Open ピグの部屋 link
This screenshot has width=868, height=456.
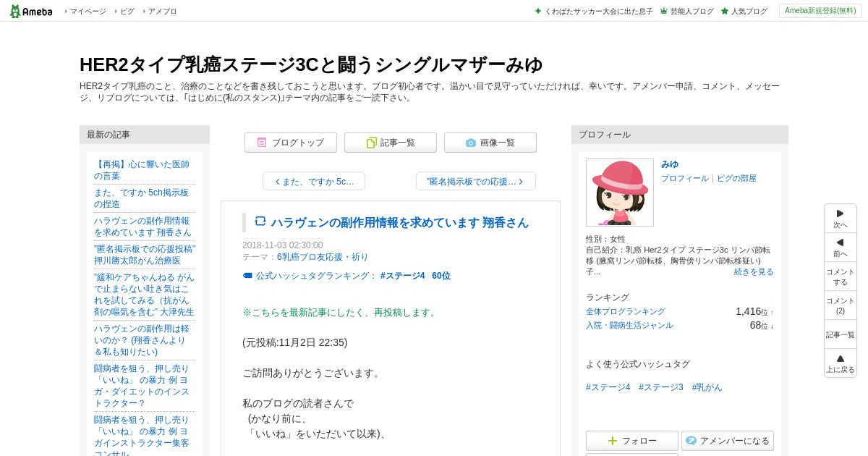click(x=736, y=178)
